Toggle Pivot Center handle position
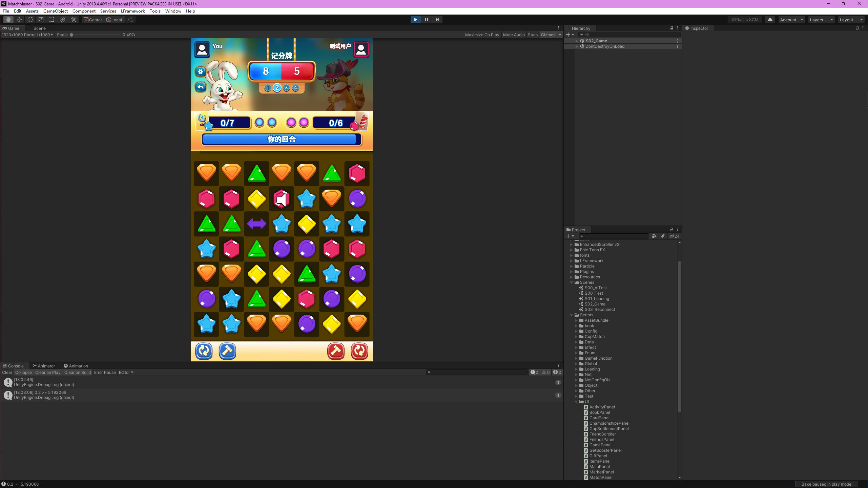Viewport: 868px width, 488px height. click(93, 20)
